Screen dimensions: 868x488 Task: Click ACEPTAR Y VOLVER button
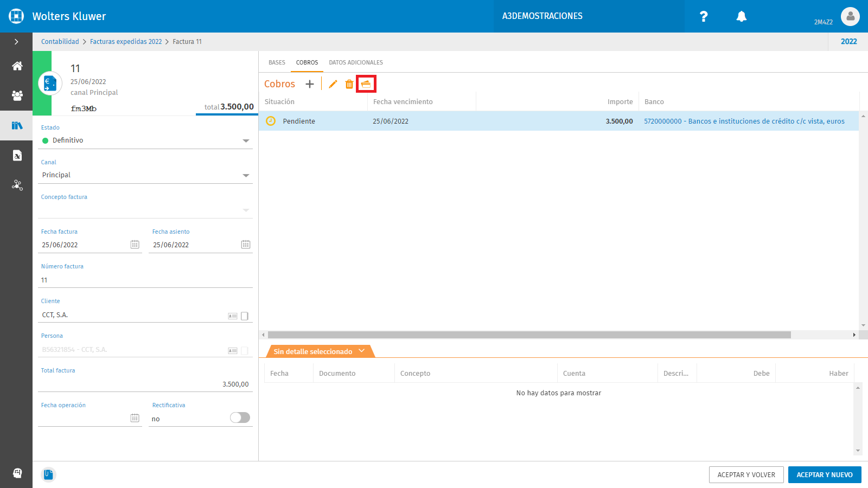(x=746, y=474)
